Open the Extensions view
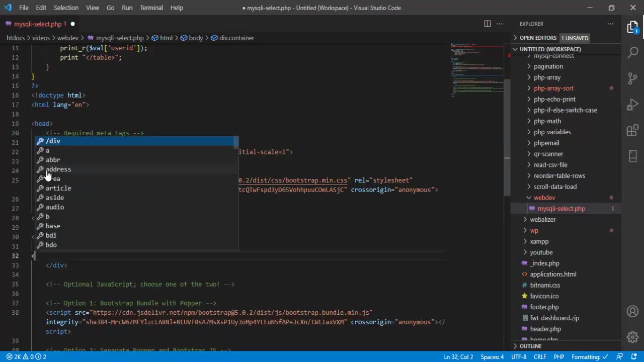The height and width of the screenshot is (362, 644). [x=632, y=131]
